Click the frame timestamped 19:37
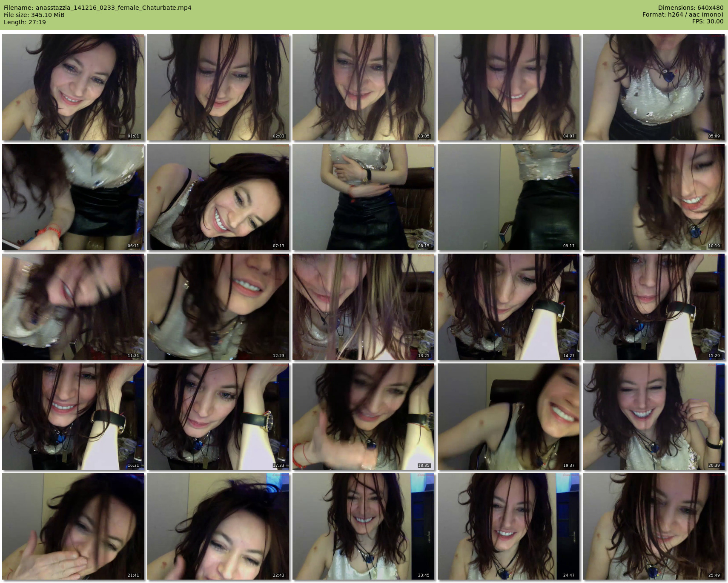Image resolution: width=728 pixels, height=583 pixels. [508, 417]
